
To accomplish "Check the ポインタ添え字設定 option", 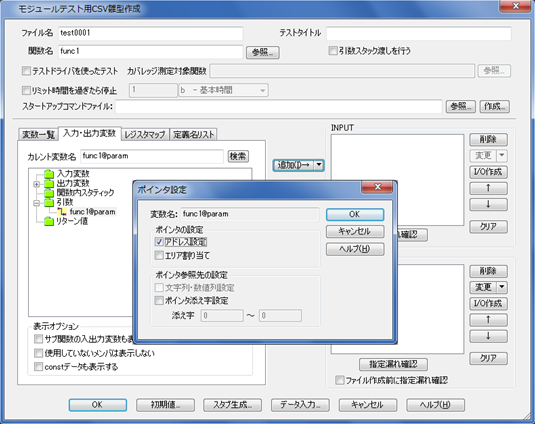I will click(159, 301).
